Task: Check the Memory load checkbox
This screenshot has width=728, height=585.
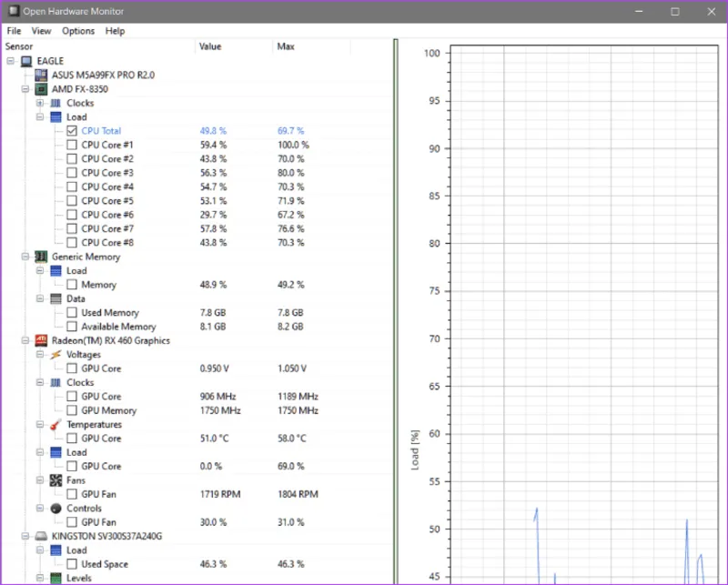Action: [72, 285]
